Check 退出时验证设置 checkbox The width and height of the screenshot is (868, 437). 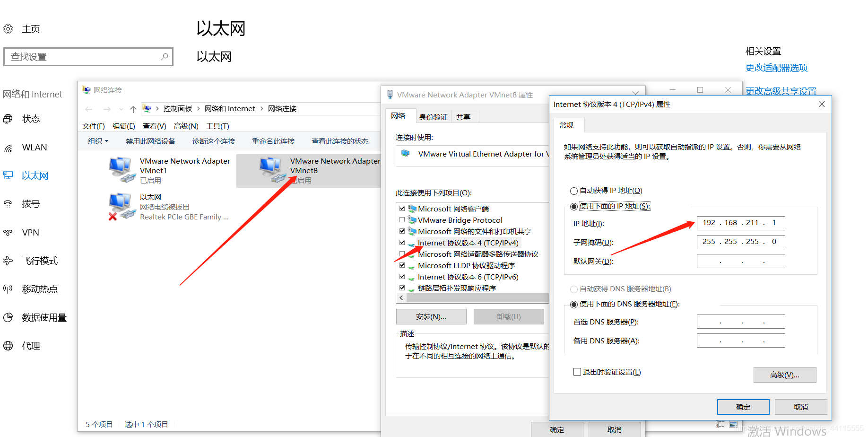coord(577,372)
